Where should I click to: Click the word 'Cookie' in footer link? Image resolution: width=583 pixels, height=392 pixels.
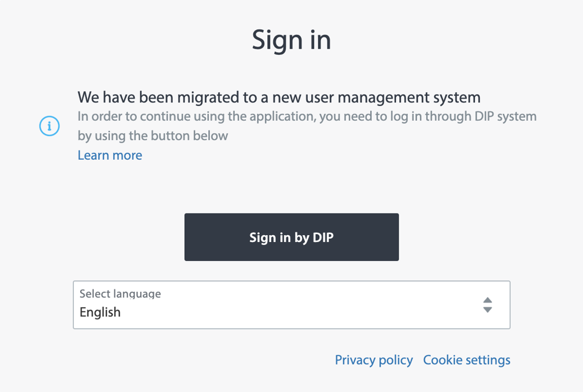click(442, 360)
